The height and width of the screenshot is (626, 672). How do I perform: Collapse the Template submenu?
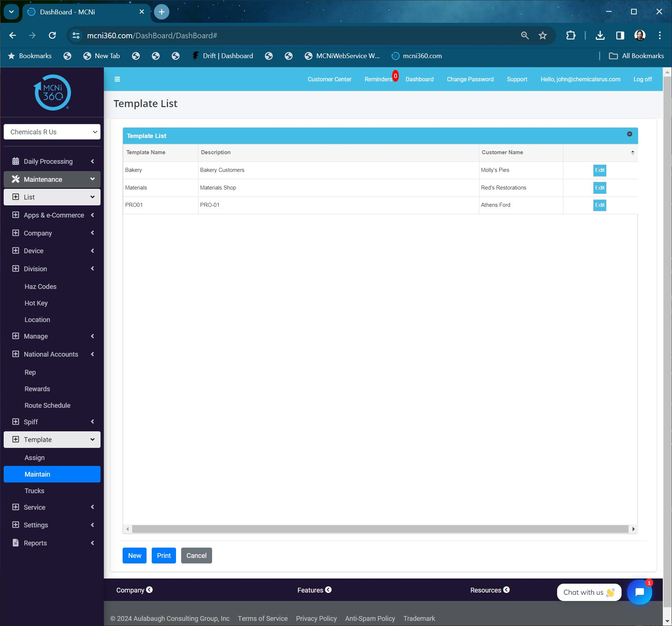click(x=92, y=439)
